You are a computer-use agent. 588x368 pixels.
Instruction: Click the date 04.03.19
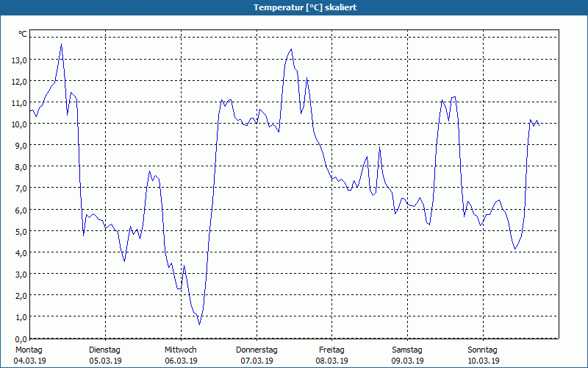(29, 361)
